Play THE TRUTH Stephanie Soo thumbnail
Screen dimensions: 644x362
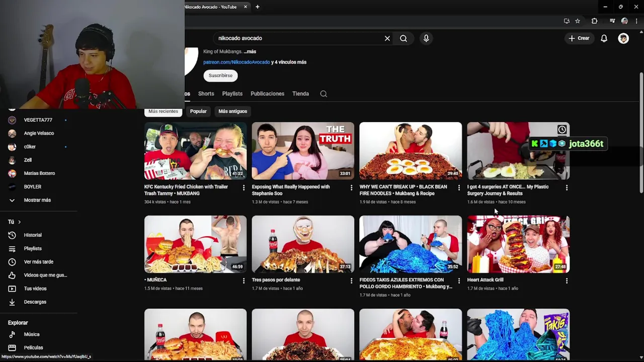(303, 151)
